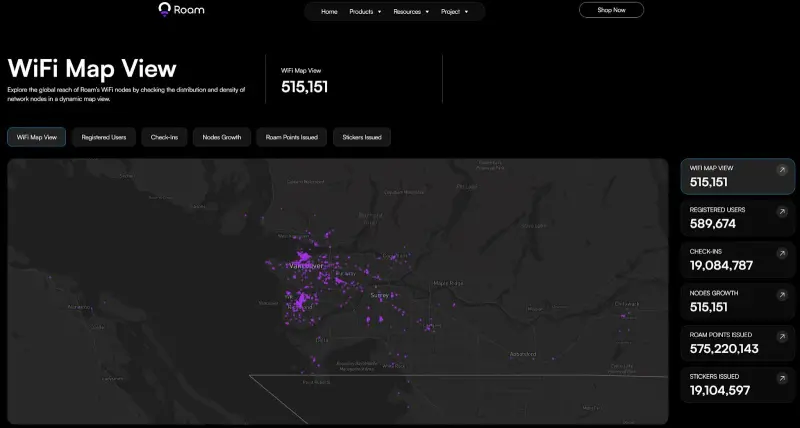Open the Project dropdown menu
Screen dimensions: 800x428
pyautogui.click(x=455, y=12)
